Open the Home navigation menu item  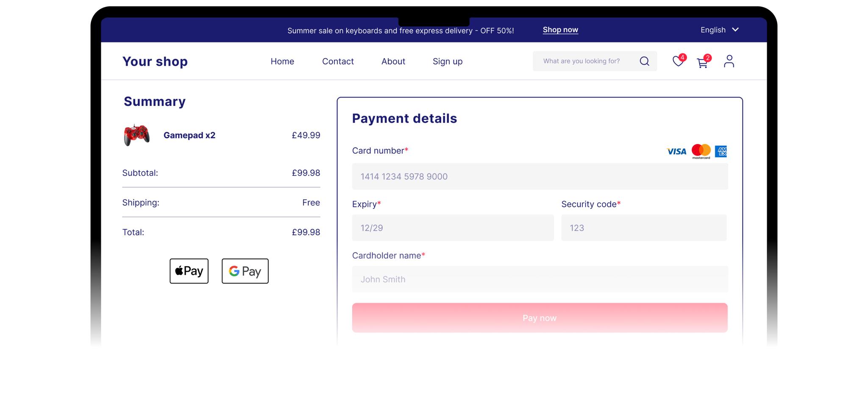[282, 61]
